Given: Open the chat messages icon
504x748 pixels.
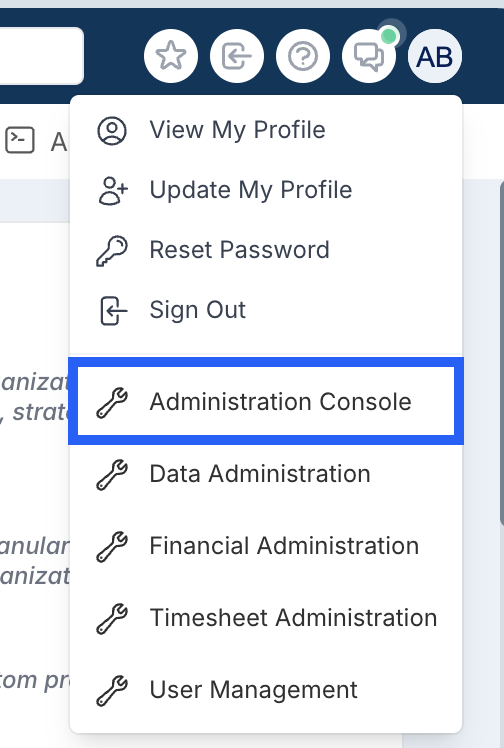Looking at the screenshot, I should pyautogui.click(x=369, y=56).
